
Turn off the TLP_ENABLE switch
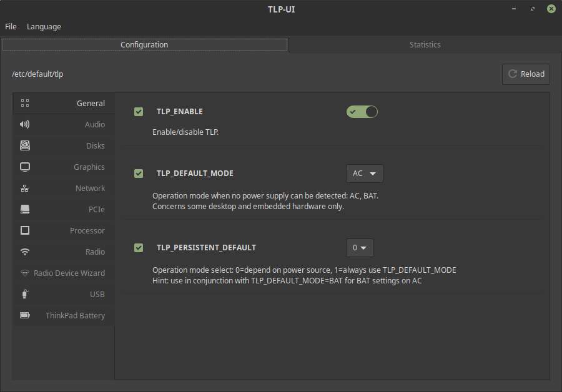pos(362,112)
